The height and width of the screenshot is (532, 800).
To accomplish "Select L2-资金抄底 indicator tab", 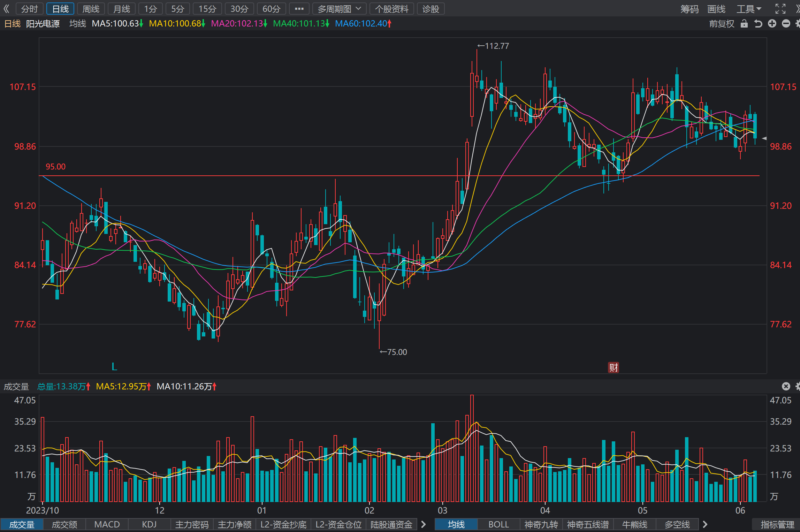I will 283,525.
